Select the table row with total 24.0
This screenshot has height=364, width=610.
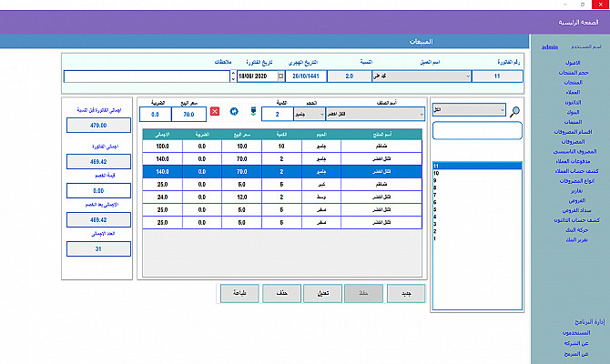click(282, 197)
